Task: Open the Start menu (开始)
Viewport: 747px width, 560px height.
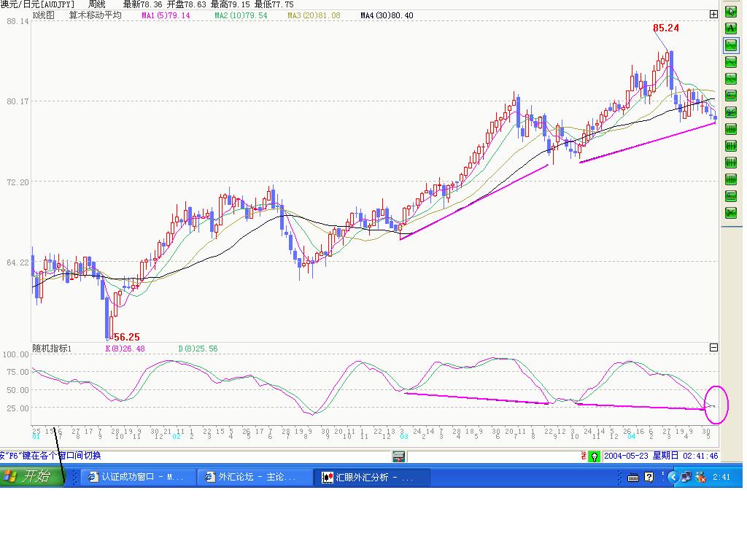Action: (x=31, y=476)
